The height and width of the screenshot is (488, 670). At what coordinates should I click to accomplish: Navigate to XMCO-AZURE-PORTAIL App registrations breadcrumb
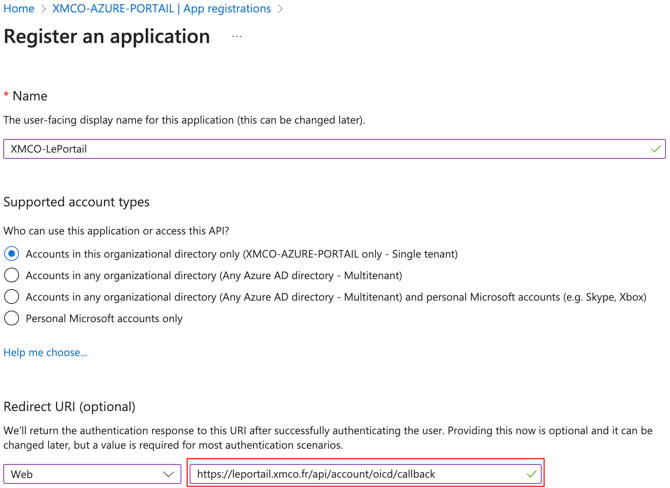coord(161,9)
